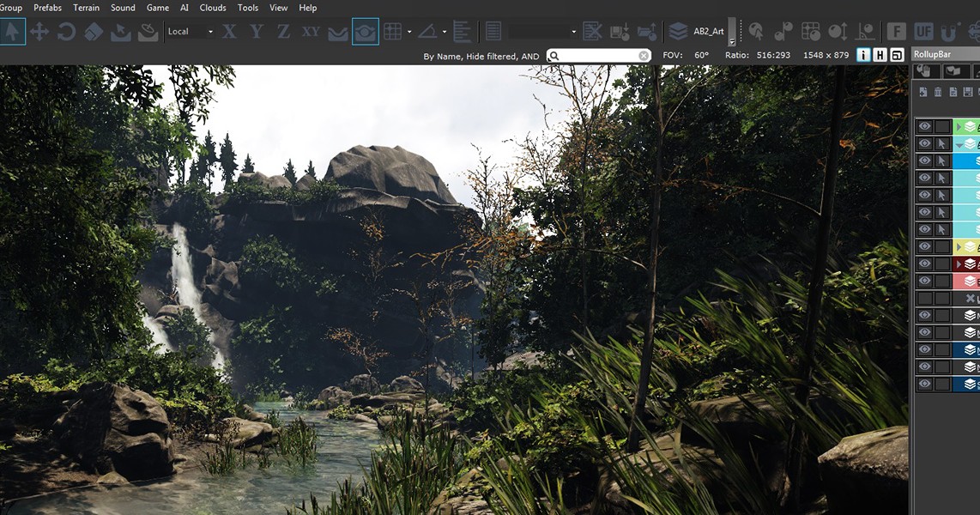Lock movement to the X axis
Screen dimensions: 980x515
229,31
